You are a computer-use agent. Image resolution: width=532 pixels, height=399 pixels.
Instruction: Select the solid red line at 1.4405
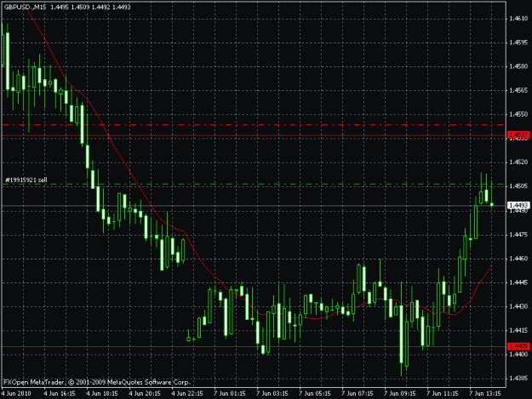(254, 347)
